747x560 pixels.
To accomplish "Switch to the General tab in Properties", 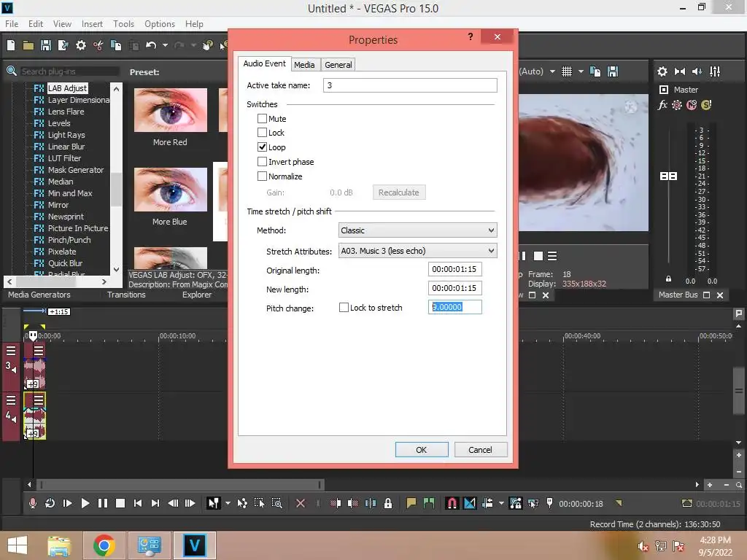I will tap(338, 65).
